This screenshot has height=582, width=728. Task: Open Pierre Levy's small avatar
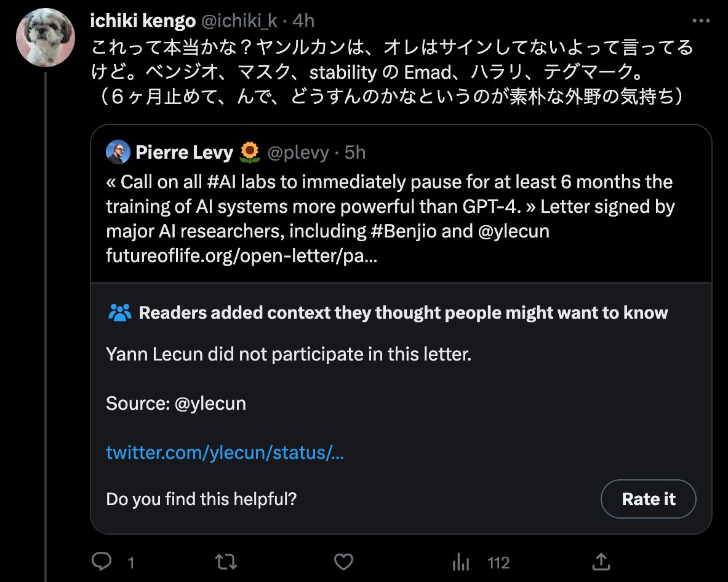click(x=118, y=152)
